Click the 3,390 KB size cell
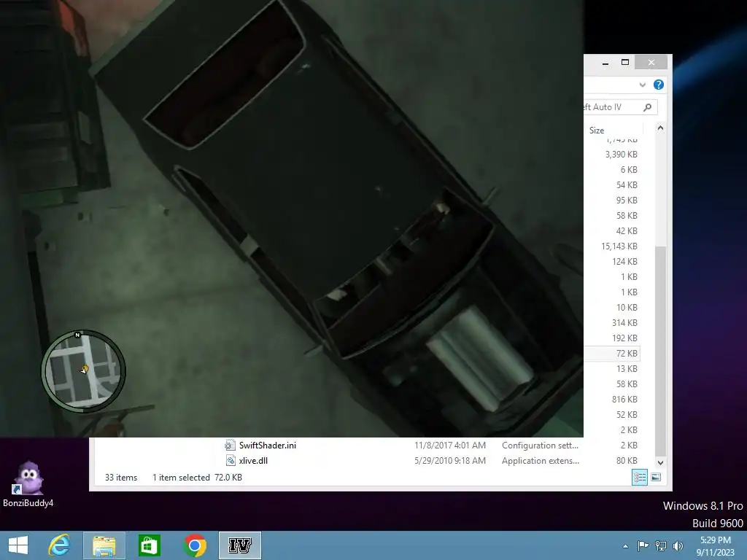The image size is (747, 560). [621, 155]
